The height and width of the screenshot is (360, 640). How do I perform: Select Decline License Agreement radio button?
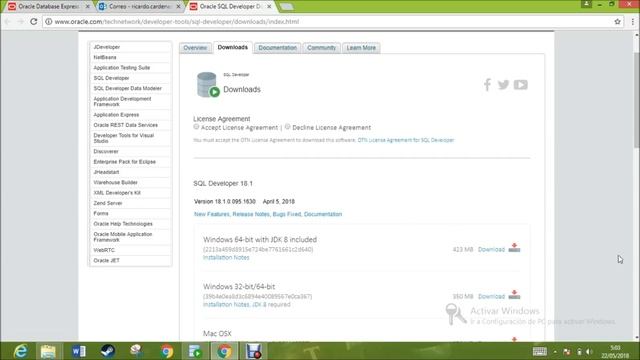[287, 127]
